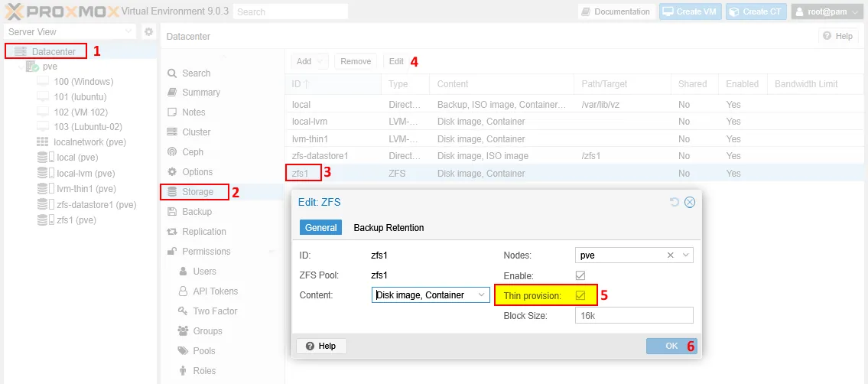The height and width of the screenshot is (384, 868).
Task: Click the Ceph logo icon
Action: [x=172, y=152]
